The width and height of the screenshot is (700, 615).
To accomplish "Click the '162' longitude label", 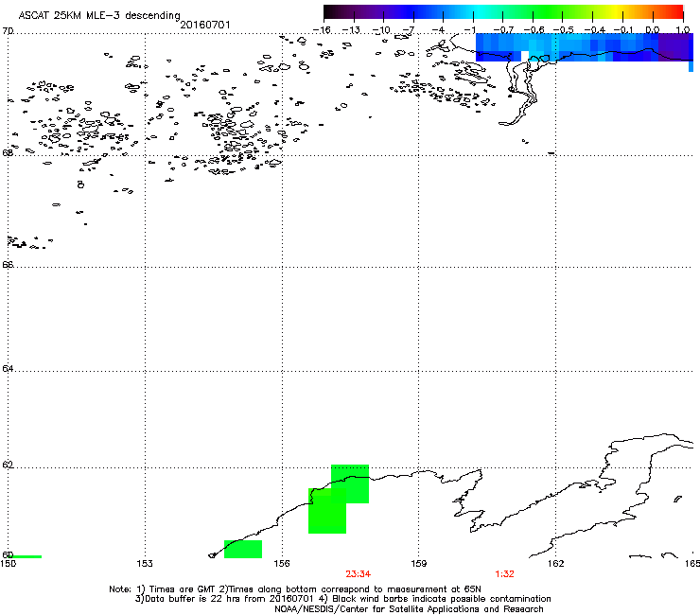I will [x=555, y=564].
